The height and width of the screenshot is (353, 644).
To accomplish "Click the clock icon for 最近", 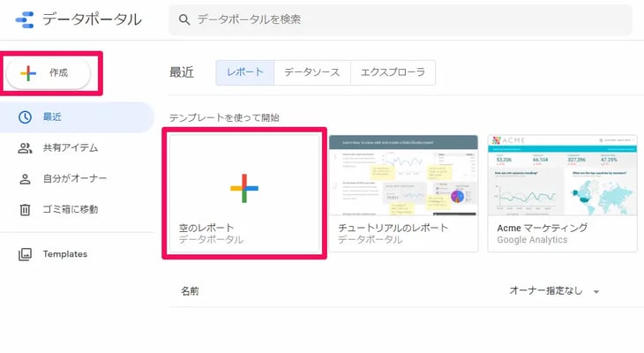I will click(x=26, y=117).
